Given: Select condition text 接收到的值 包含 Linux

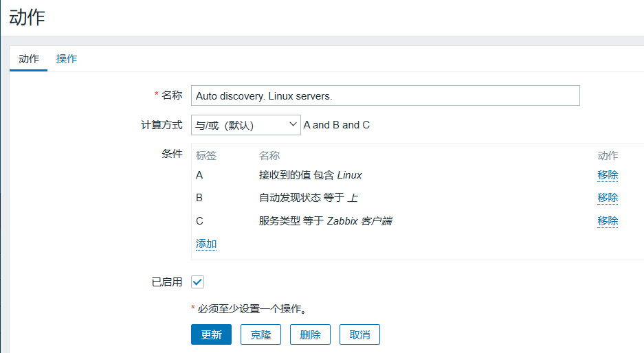Looking at the screenshot, I should pos(310,175).
